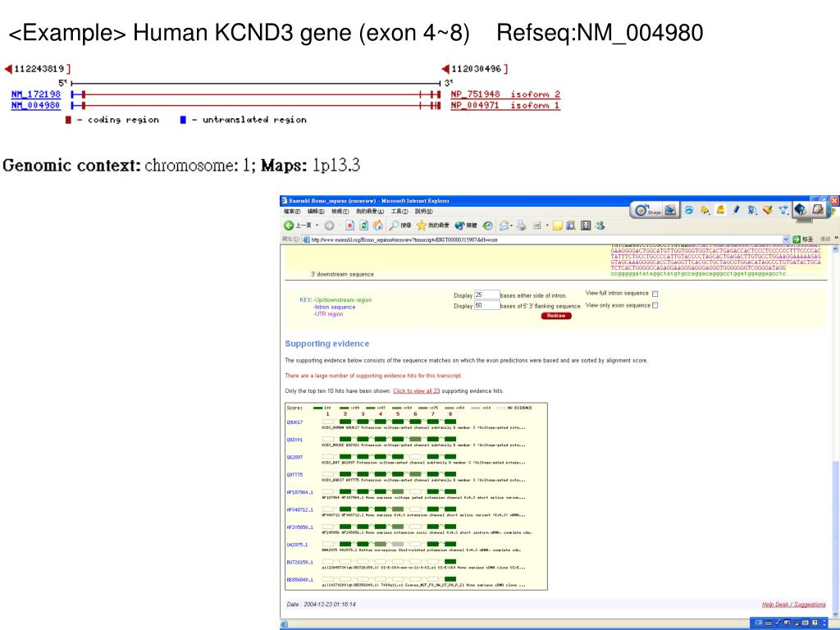This screenshot has width=840, height=630.
Task: Open the View menu (檢視)
Action: pyautogui.click(x=340, y=212)
